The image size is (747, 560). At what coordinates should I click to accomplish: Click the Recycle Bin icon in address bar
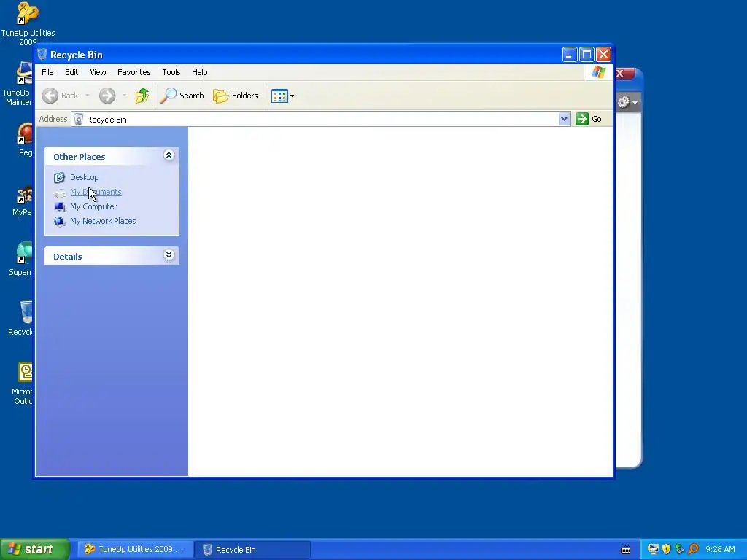click(79, 119)
